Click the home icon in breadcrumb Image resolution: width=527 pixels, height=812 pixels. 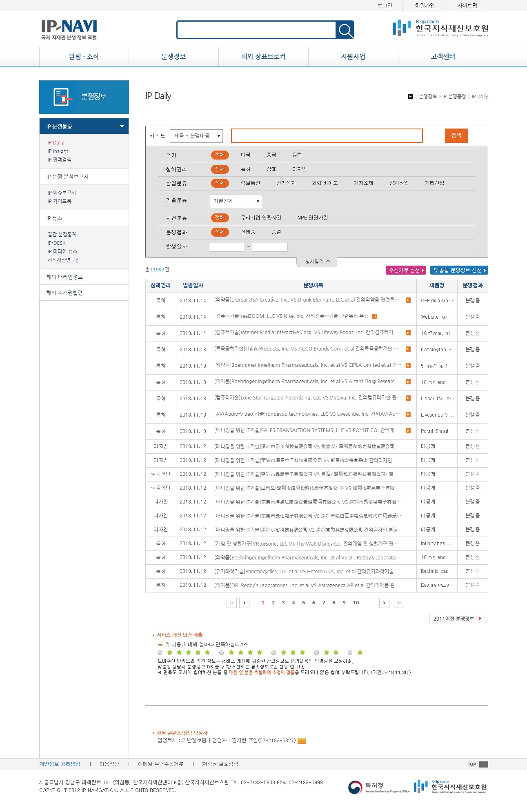[x=410, y=97]
